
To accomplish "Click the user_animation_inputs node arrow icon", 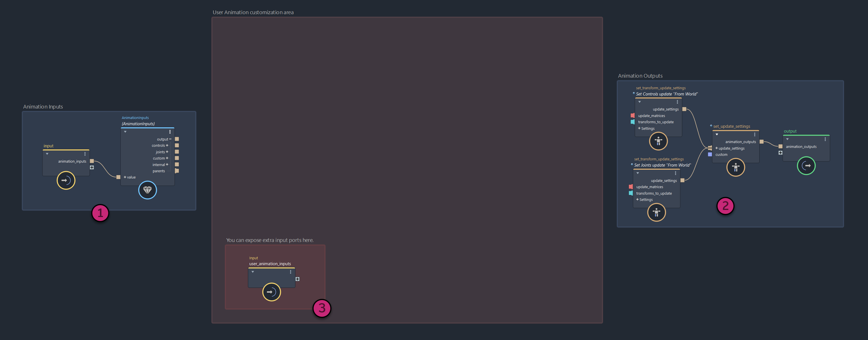I will [271, 292].
